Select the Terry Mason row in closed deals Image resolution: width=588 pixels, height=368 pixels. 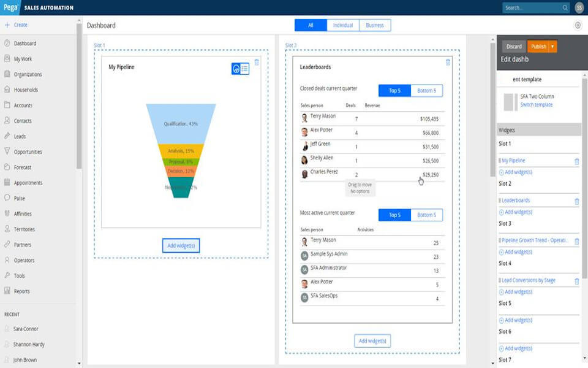tap(372, 118)
